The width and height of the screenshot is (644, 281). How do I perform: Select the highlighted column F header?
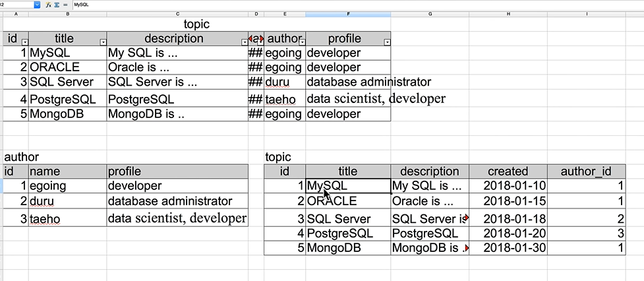[348, 14]
